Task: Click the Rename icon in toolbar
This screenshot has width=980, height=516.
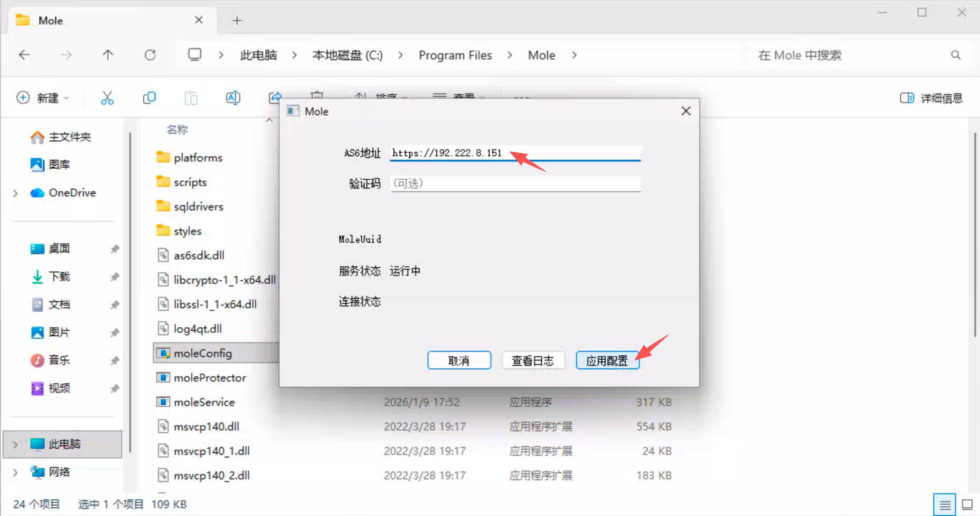Action: tap(233, 98)
